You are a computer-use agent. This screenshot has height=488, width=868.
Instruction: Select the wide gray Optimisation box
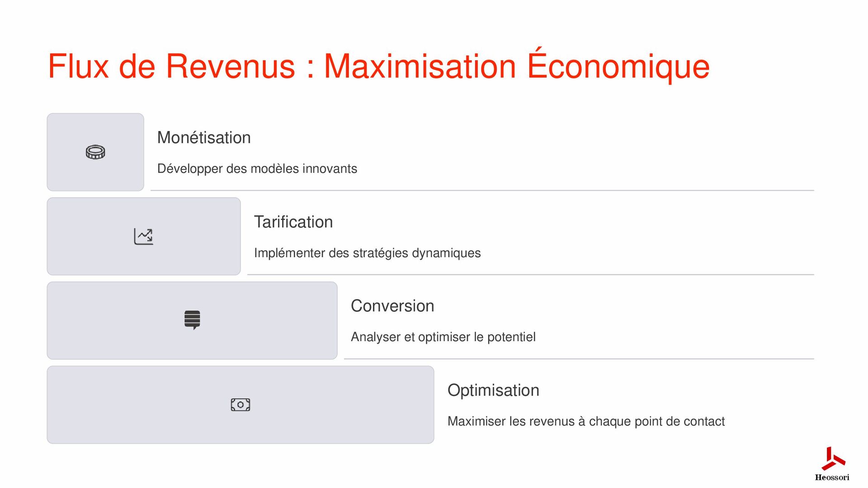click(241, 405)
